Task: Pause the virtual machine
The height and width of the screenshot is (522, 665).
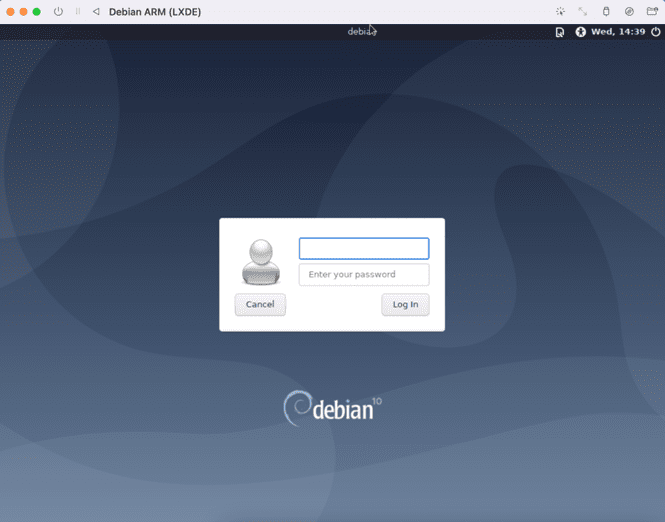Action: pyautogui.click(x=78, y=11)
